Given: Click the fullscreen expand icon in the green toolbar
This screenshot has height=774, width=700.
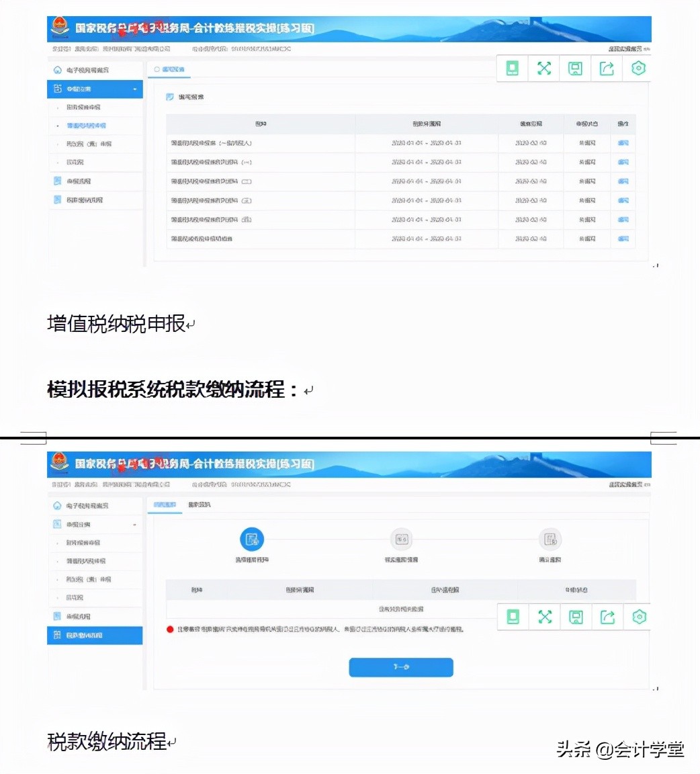Looking at the screenshot, I should click(543, 68).
